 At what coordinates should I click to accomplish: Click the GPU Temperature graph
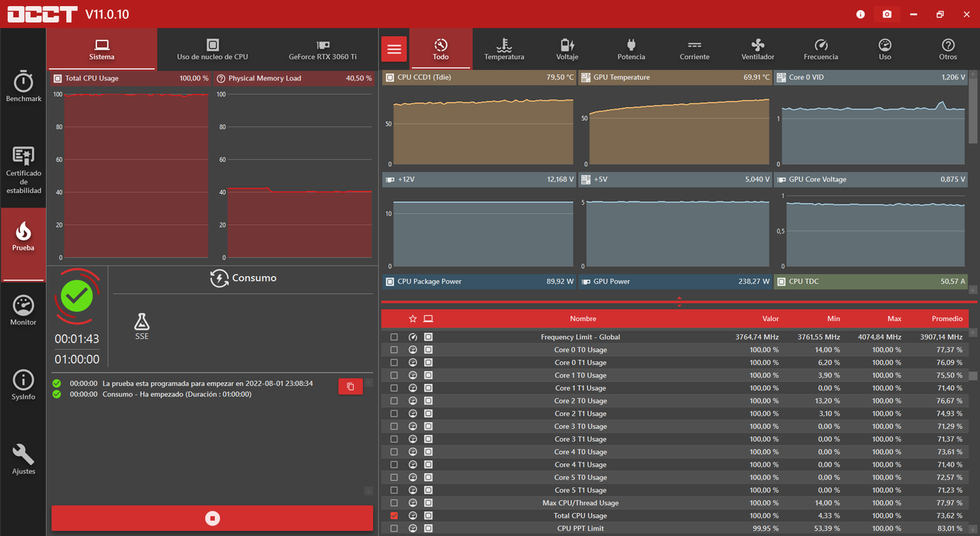(679, 126)
